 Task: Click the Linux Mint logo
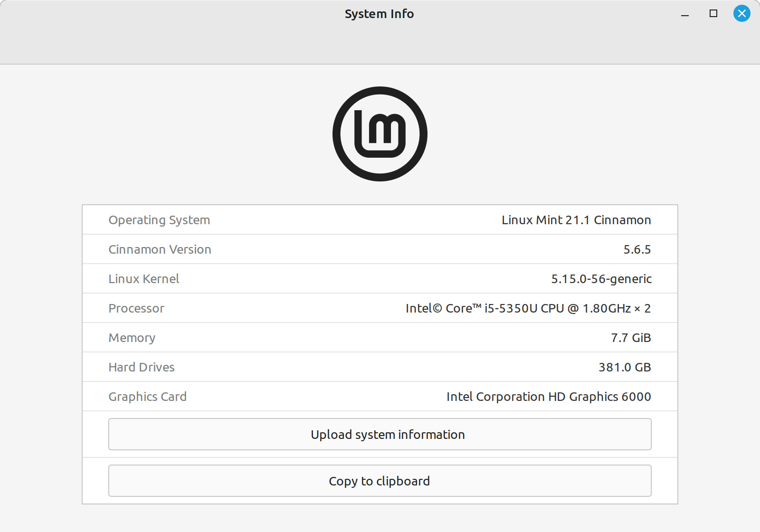click(x=380, y=134)
